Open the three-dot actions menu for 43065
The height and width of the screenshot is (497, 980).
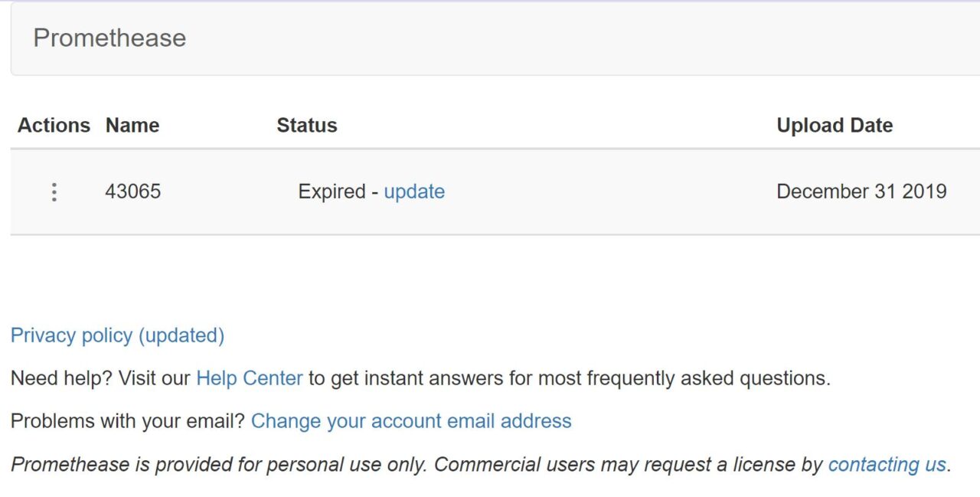(54, 191)
